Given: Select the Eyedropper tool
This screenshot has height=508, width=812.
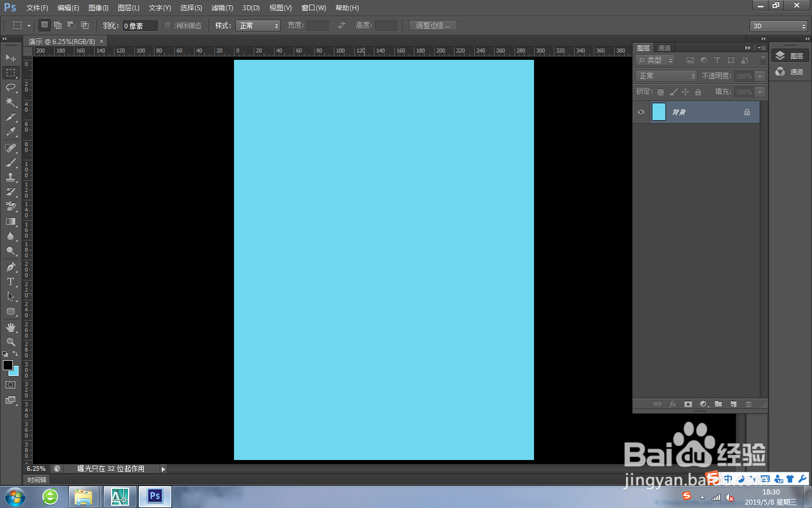Looking at the screenshot, I should (11, 132).
